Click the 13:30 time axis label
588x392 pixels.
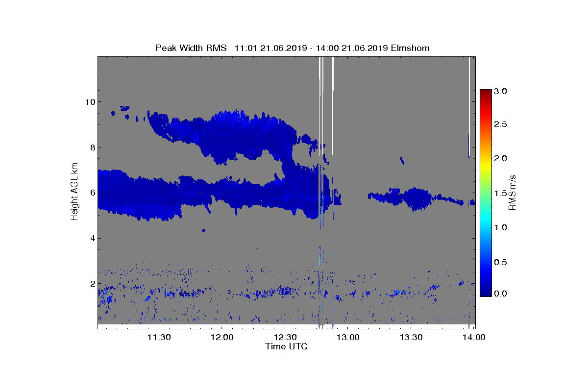pyautogui.click(x=412, y=337)
